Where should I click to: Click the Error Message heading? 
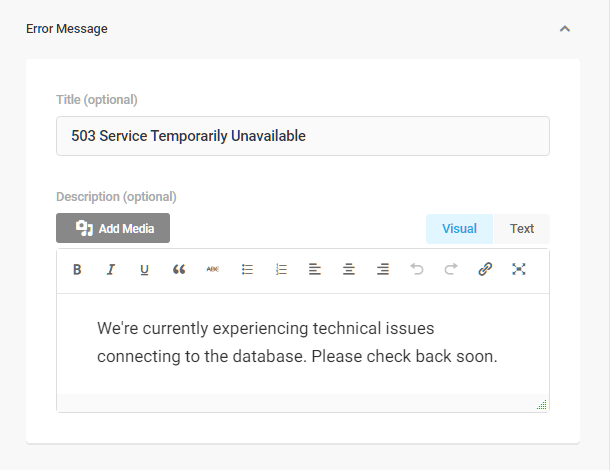pyautogui.click(x=67, y=29)
